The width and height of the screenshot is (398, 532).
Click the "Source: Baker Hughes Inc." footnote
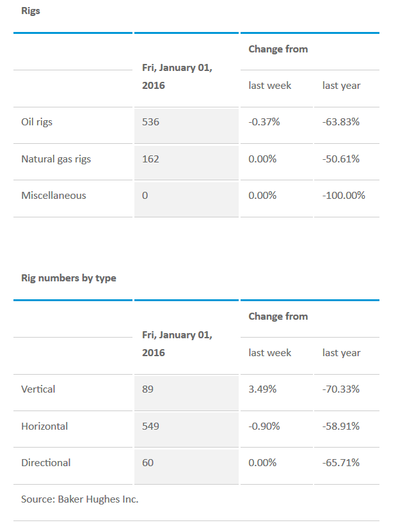(x=79, y=499)
